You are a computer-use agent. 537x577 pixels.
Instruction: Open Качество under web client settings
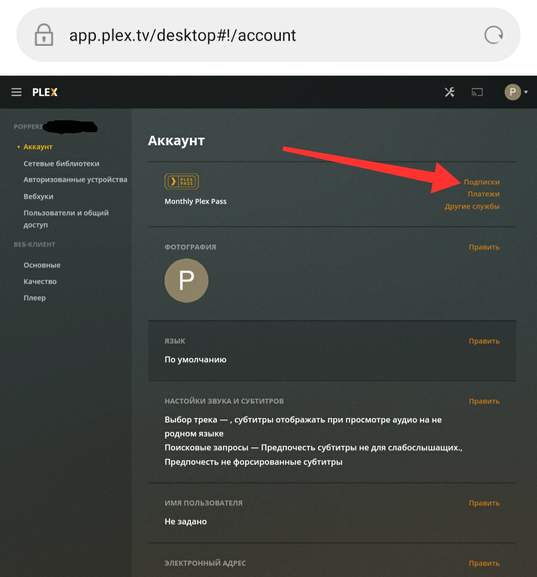point(40,282)
